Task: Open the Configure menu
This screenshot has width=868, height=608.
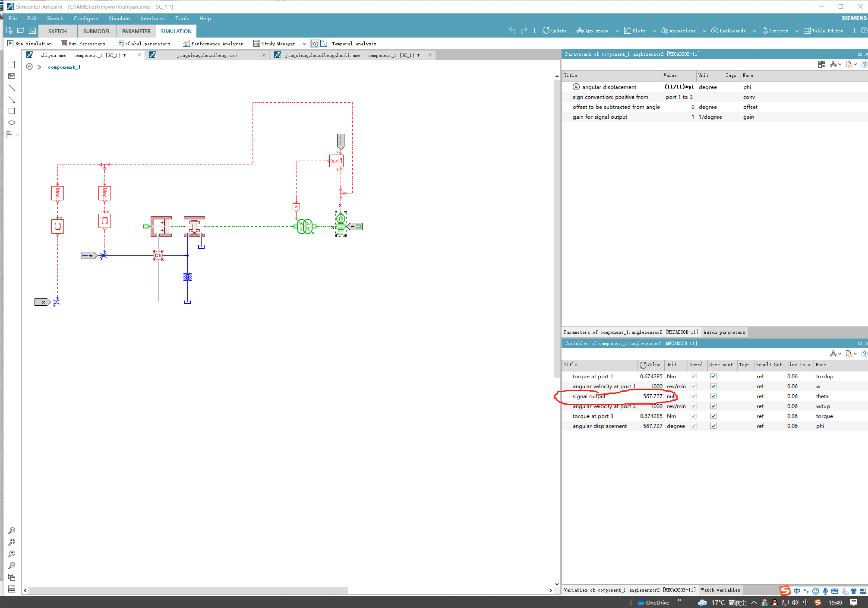Action: click(x=86, y=19)
